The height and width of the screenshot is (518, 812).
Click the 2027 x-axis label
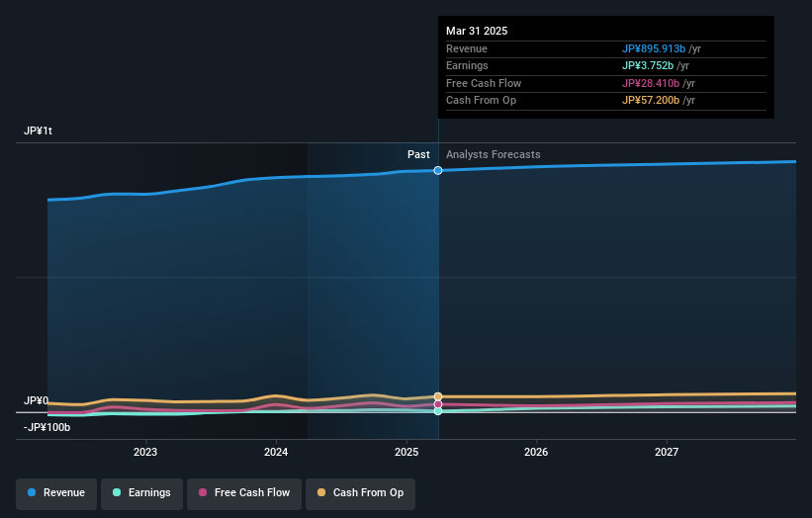pos(667,453)
